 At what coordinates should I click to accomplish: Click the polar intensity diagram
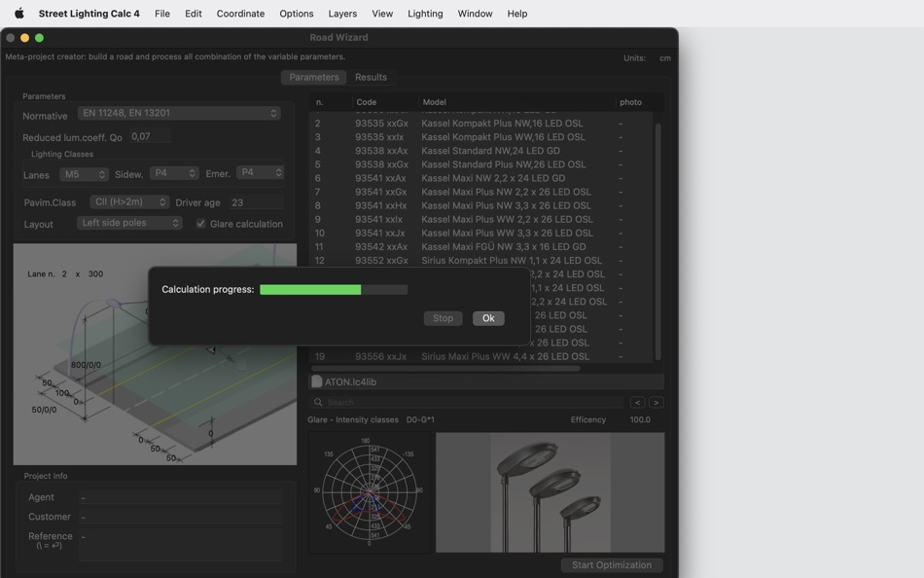[x=370, y=491]
